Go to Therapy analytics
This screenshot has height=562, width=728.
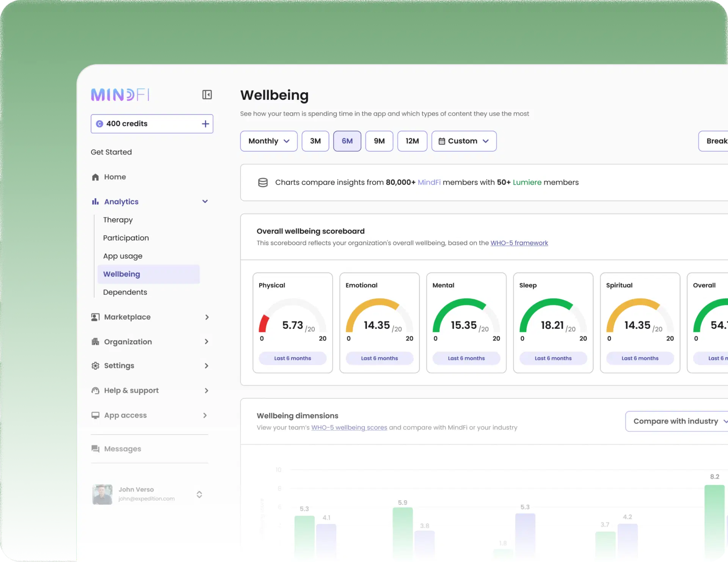click(x=118, y=220)
